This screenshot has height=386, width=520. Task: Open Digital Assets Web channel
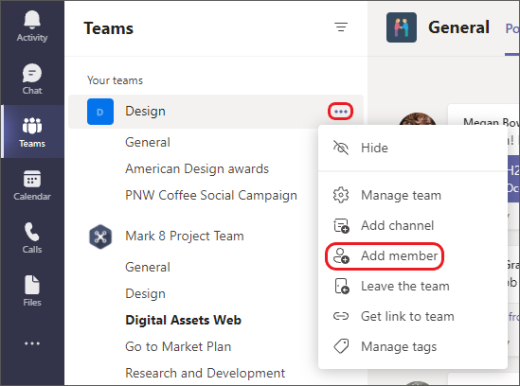[183, 320]
